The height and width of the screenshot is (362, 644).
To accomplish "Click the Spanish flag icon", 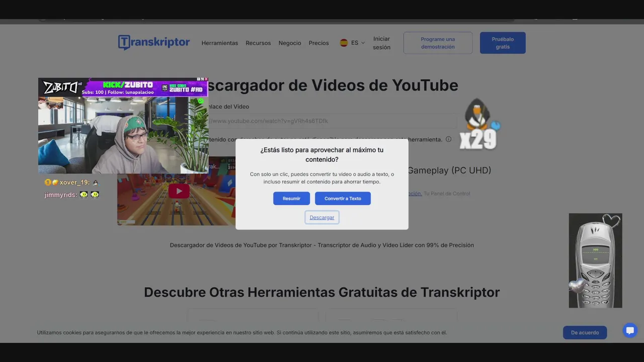I will (344, 43).
